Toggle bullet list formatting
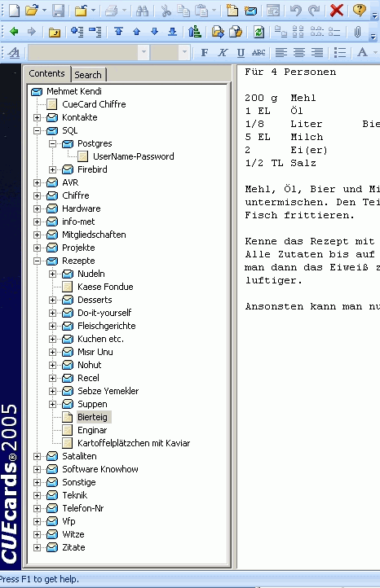The image size is (380, 588). pos(340,52)
